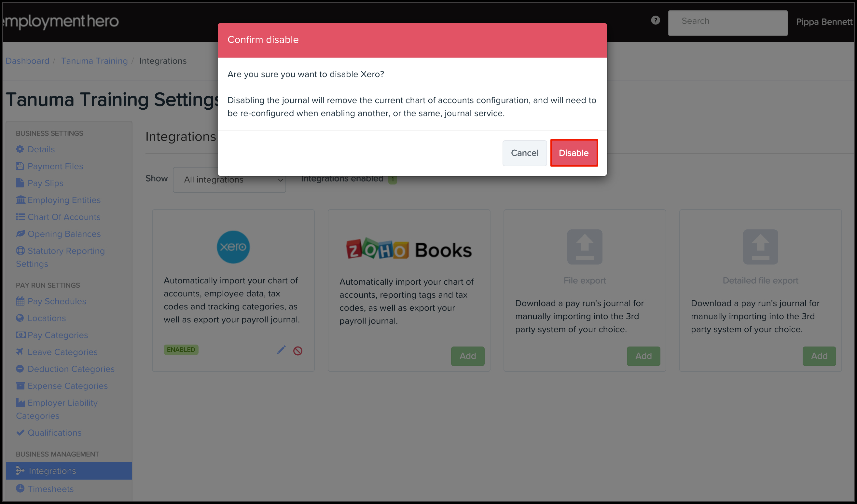Screen dimensions: 857x504
Task: Click the help question mark icon
Action: 655,20
